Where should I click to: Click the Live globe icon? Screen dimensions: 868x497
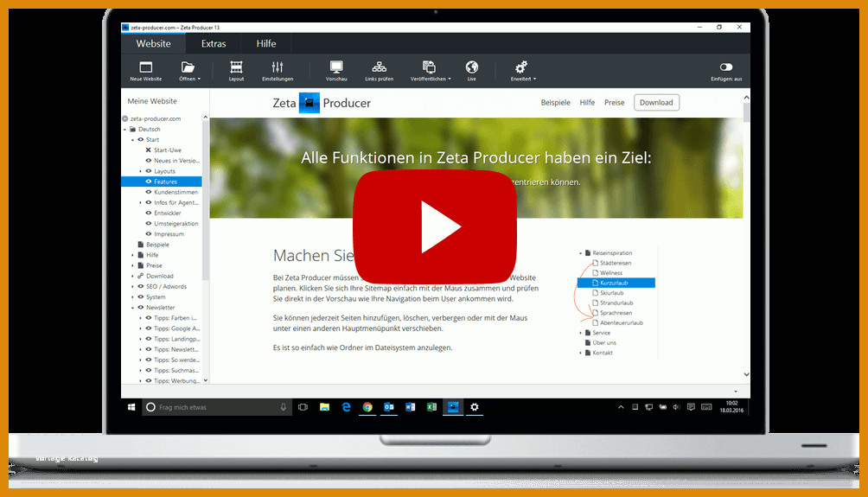(x=472, y=71)
